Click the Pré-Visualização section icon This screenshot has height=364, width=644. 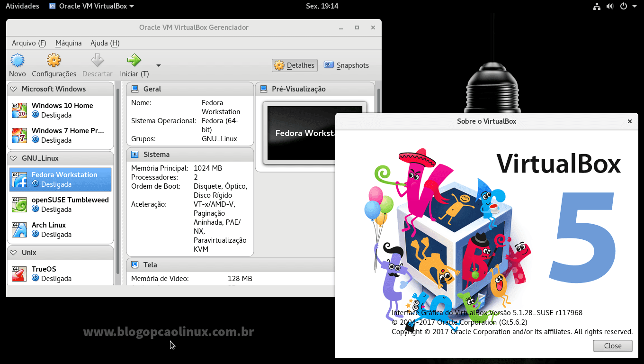click(x=263, y=89)
